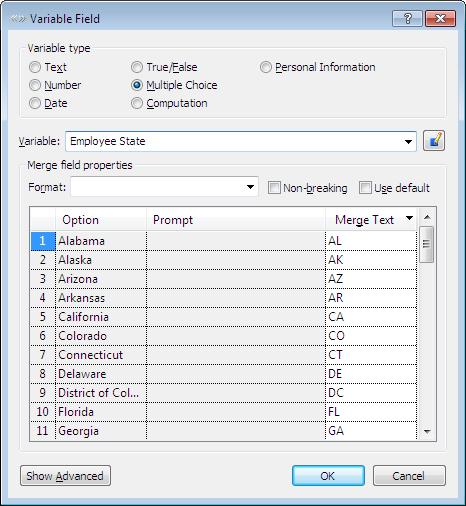Select row number 5 header
Screen dimensions: 466x506
coord(43,317)
